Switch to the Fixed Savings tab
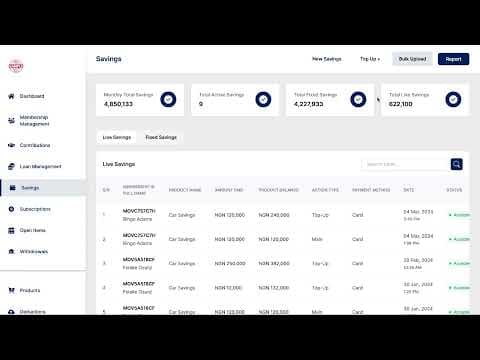This screenshot has width=480, height=360. tap(161, 137)
